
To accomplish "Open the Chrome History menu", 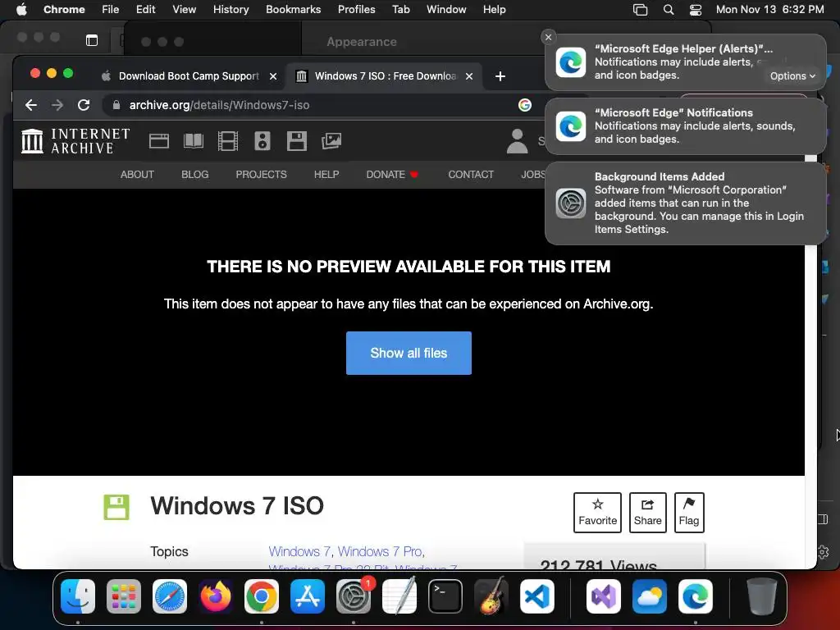I will pos(231,10).
